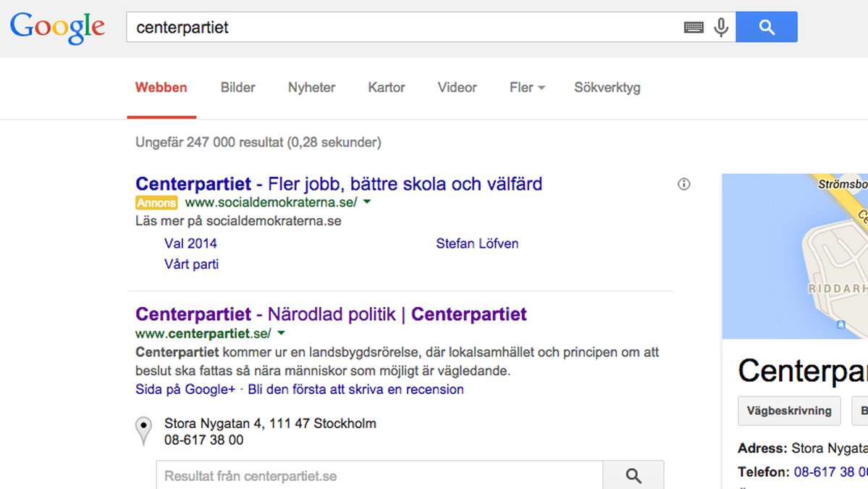This screenshot has height=489, width=868.
Task: Open the Sida på Google+ link
Action: click(x=185, y=389)
